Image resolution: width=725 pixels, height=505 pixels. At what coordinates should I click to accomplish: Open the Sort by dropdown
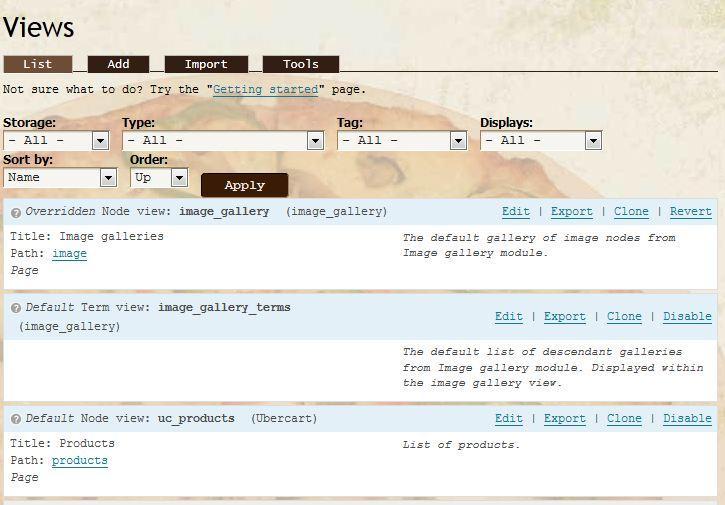pos(60,178)
